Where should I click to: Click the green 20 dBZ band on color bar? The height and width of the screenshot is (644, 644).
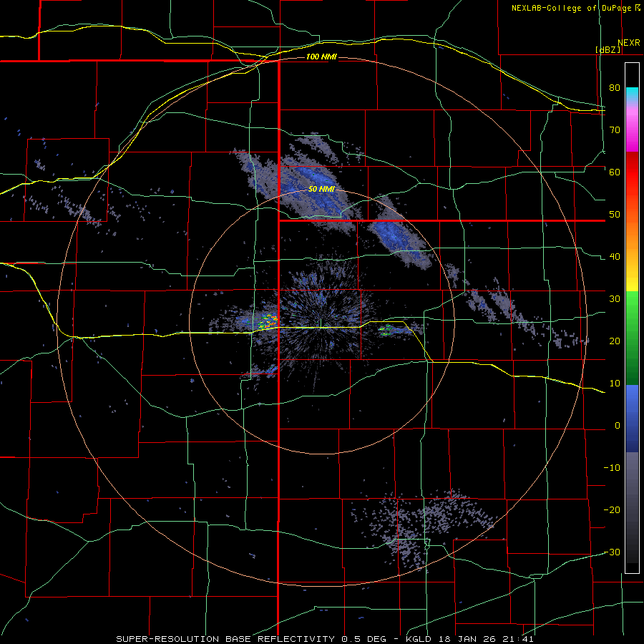pos(632,341)
